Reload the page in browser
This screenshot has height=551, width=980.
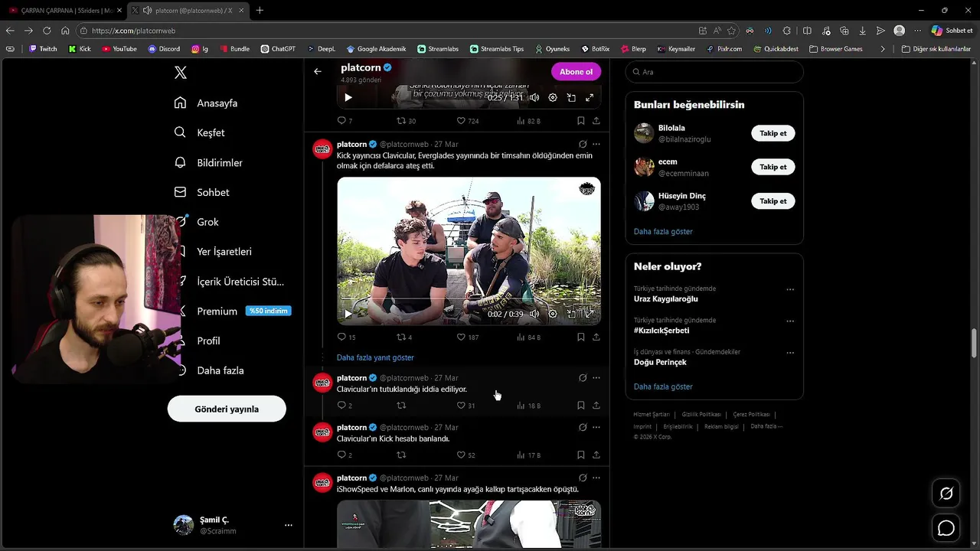pyautogui.click(x=47, y=31)
